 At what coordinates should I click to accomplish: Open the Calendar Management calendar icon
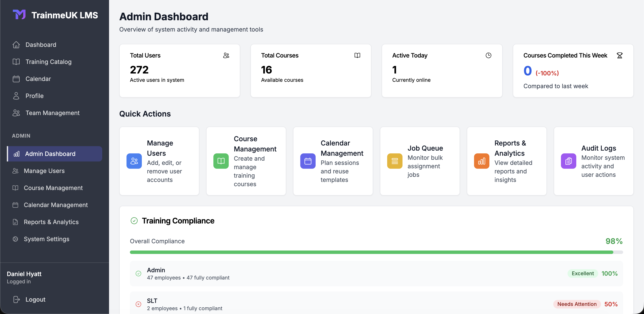[x=308, y=161]
